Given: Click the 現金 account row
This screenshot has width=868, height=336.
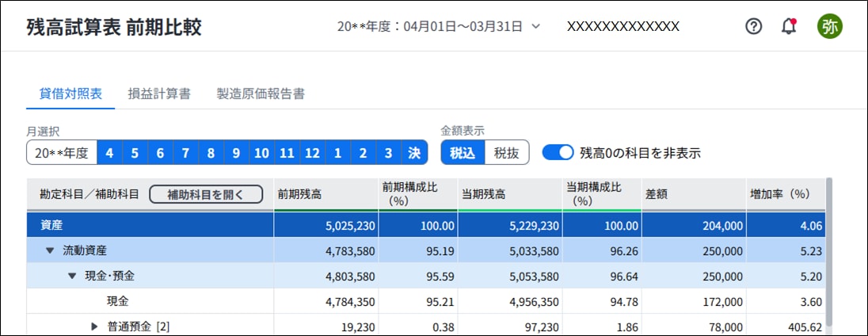Looking at the screenshot, I should [x=118, y=301].
